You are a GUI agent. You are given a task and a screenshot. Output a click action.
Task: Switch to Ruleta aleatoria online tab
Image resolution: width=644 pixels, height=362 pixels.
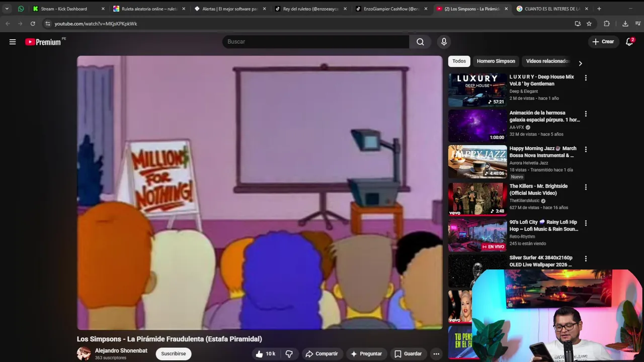click(149, 9)
